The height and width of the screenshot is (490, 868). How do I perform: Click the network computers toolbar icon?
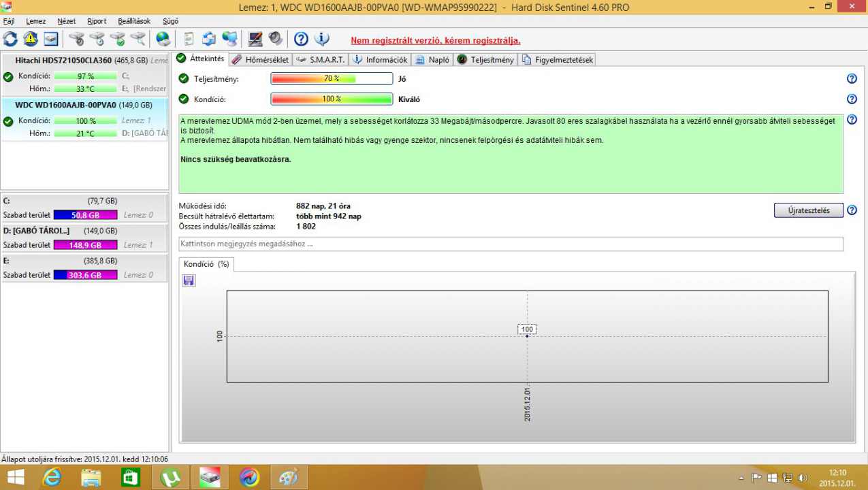tap(230, 39)
